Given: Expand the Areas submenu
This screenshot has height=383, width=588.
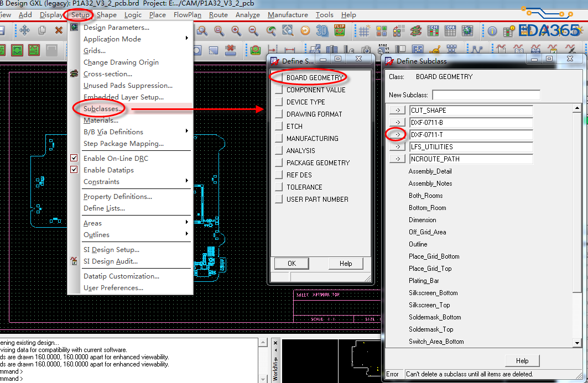Looking at the screenshot, I should tap(187, 222).
